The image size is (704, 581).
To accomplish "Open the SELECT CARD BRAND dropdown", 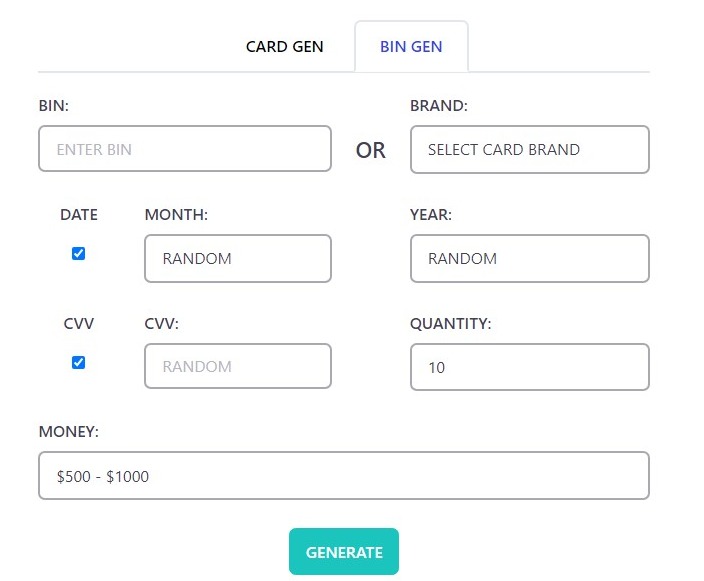I will click(x=529, y=149).
